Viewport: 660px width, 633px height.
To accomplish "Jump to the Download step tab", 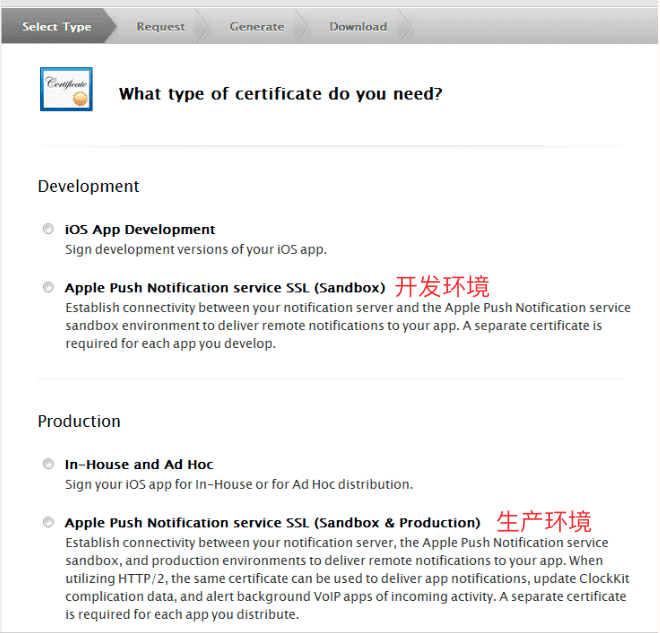I will [x=357, y=27].
